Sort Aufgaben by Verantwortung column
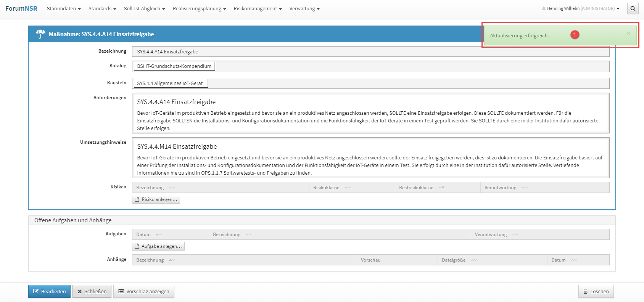 [515, 235]
